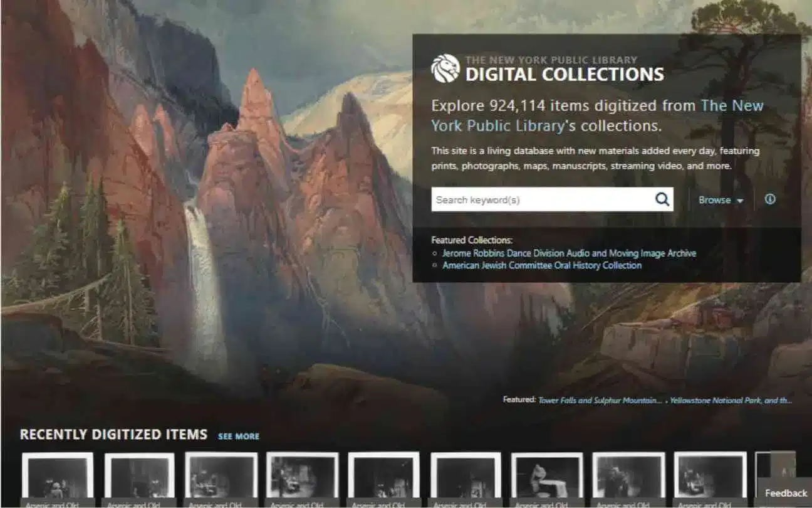Screen dimensions: 812x508
Task: Open featured Yellowstone National Park link
Action: point(731,400)
